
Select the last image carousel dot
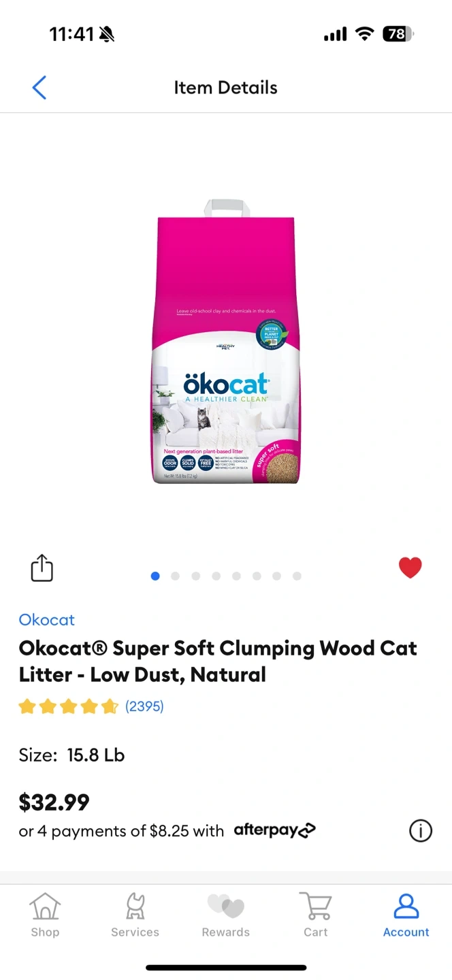(297, 576)
